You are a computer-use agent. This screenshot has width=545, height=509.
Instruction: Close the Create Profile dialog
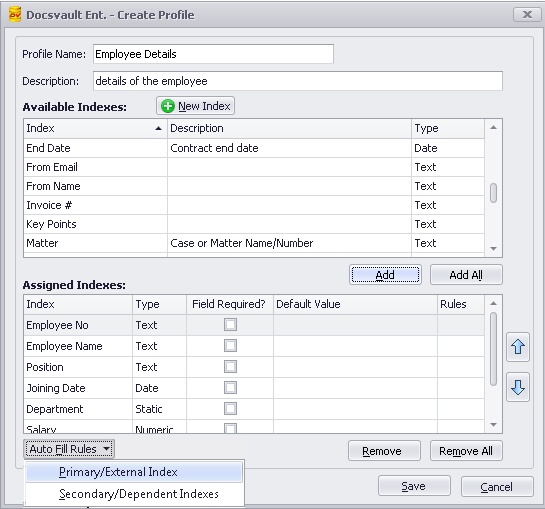coord(527,15)
